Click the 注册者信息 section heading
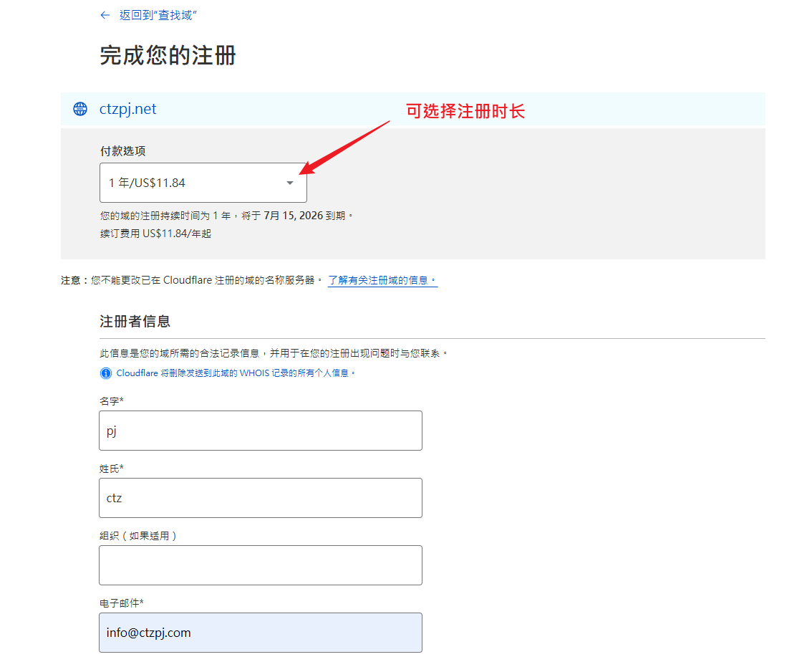The width and height of the screenshot is (812, 667). pyautogui.click(x=135, y=321)
